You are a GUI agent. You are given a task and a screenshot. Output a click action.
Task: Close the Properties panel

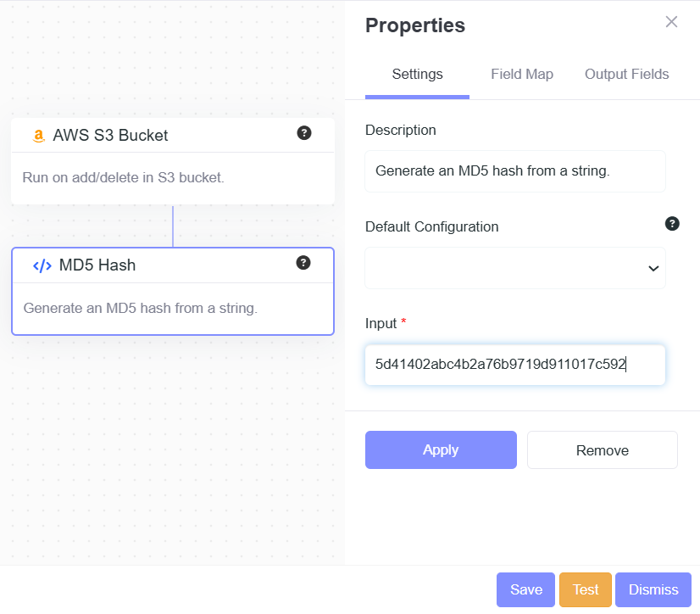coord(671,22)
